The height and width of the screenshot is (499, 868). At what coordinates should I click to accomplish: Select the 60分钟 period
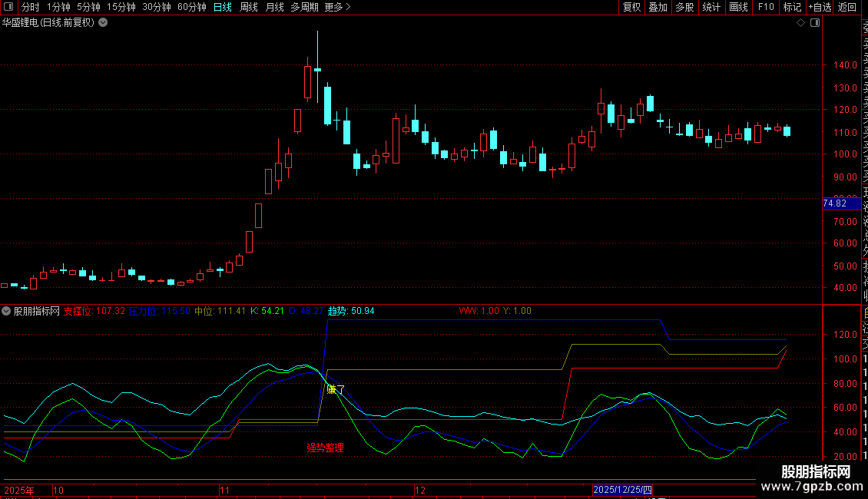pyautogui.click(x=191, y=7)
